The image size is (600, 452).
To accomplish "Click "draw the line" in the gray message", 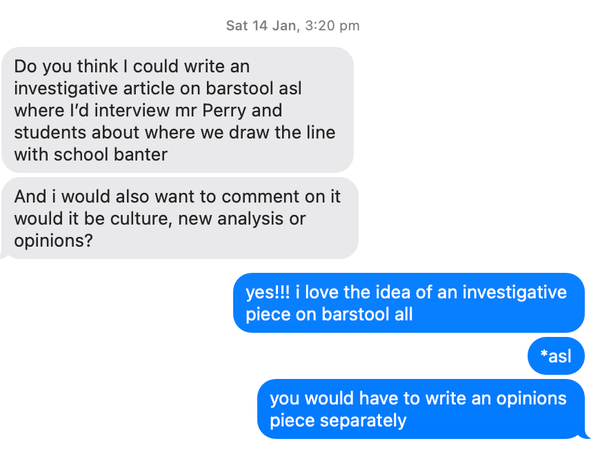I will (283, 131).
